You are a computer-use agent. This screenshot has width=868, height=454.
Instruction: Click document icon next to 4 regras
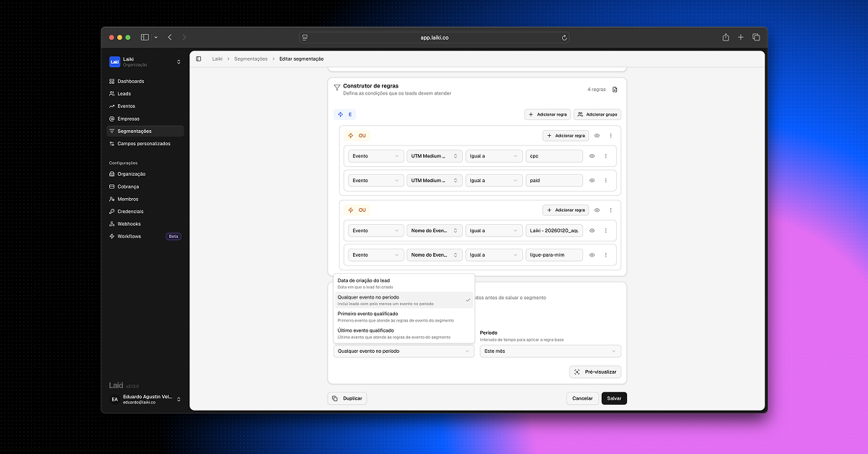point(615,90)
